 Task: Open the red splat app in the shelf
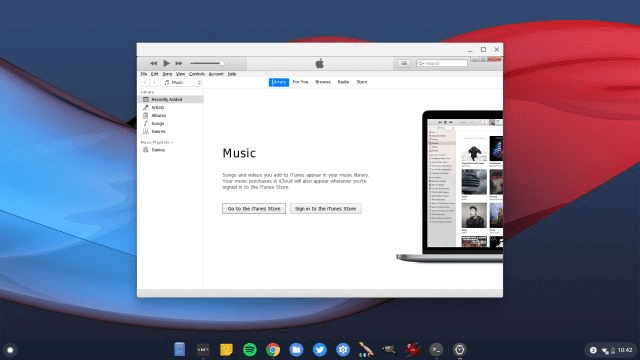[413, 349]
